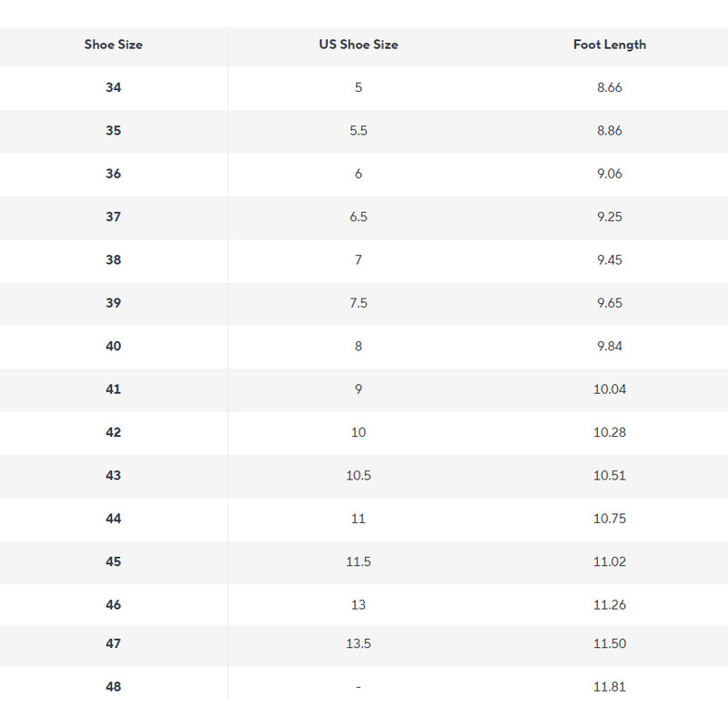728x728 pixels.
Task: Click US shoe size 5.5 cell
Action: click(x=359, y=131)
